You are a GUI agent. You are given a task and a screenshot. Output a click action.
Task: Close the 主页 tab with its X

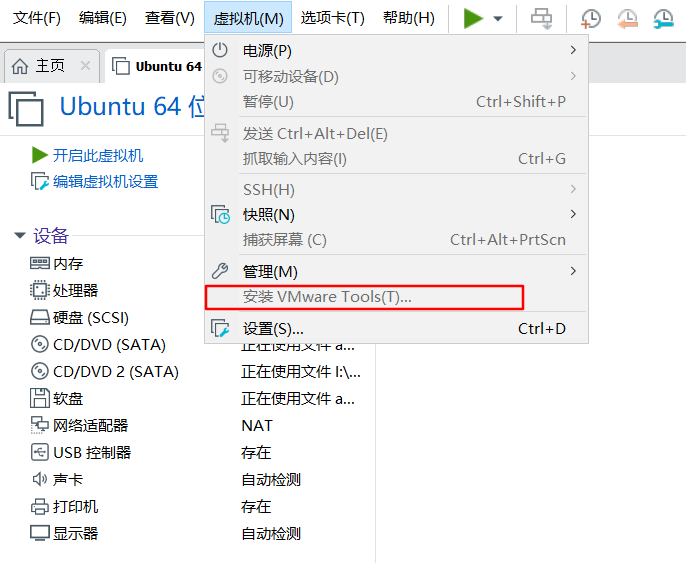(86, 66)
